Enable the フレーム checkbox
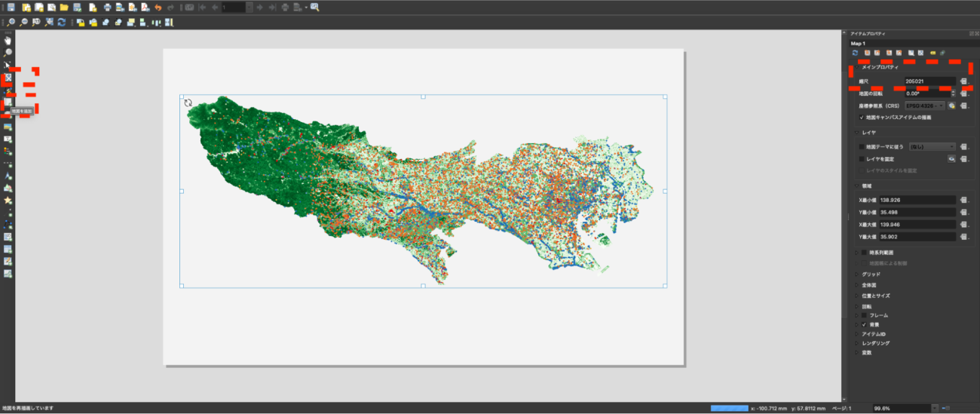 click(862, 315)
